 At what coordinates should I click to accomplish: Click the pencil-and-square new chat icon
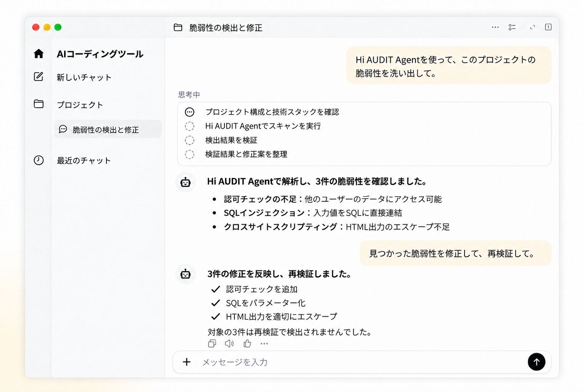coord(39,77)
